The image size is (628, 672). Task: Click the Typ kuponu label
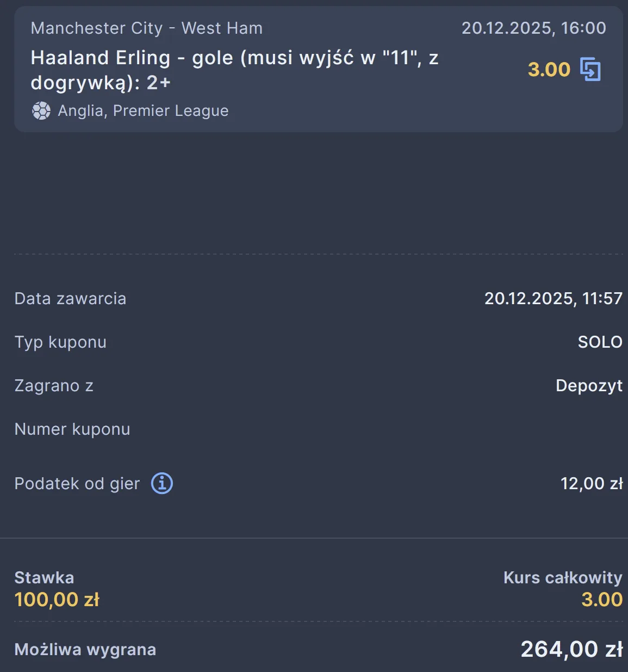click(x=60, y=342)
